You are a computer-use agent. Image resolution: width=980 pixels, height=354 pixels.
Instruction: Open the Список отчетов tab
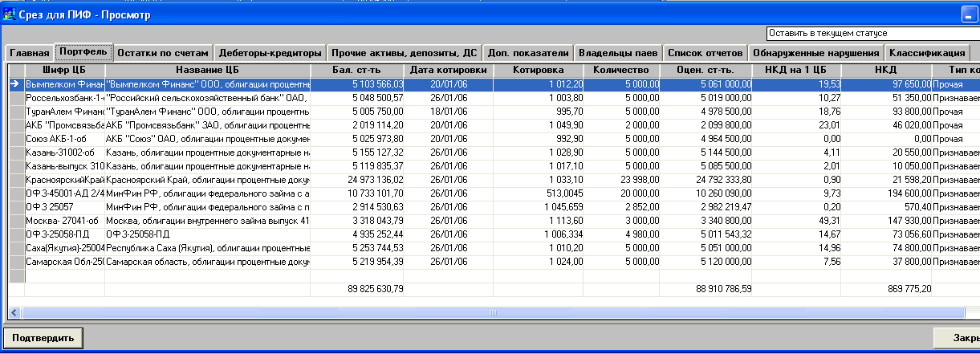pos(706,53)
